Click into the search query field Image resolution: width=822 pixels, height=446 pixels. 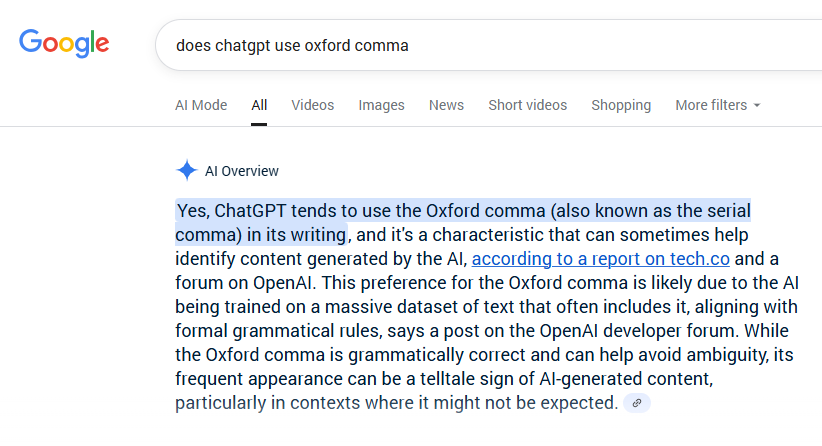point(480,45)
